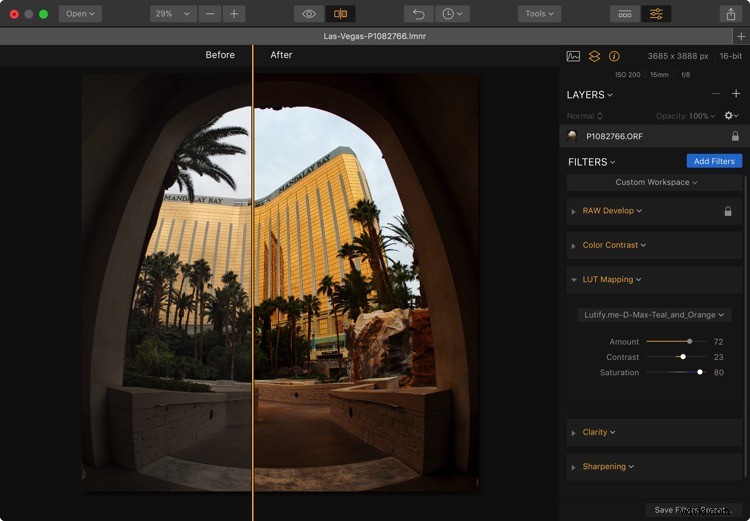Expand the Clarity filter triangle
The image size is (750, 521).
coord(573,433)
